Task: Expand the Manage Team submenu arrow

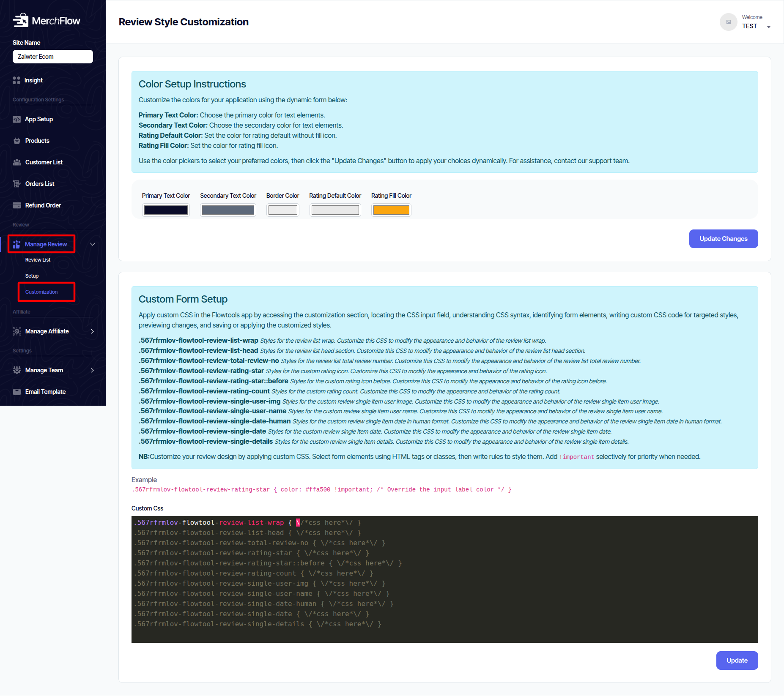Action: point(93,370)
